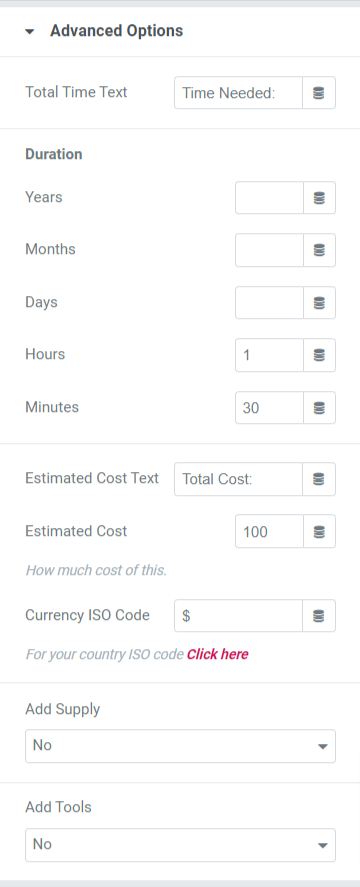Select the Years duration input
360x887 pixels.
pyautogui.click(x=269, y=197)
